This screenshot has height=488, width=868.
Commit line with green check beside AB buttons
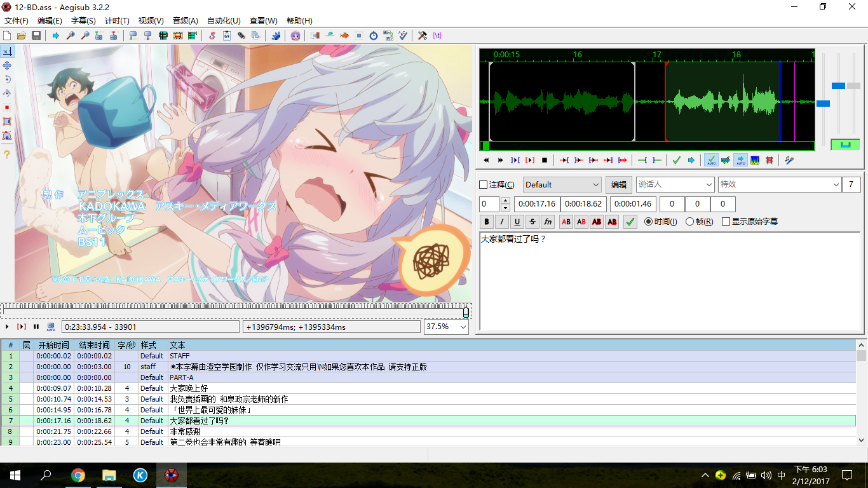[630, 222]
